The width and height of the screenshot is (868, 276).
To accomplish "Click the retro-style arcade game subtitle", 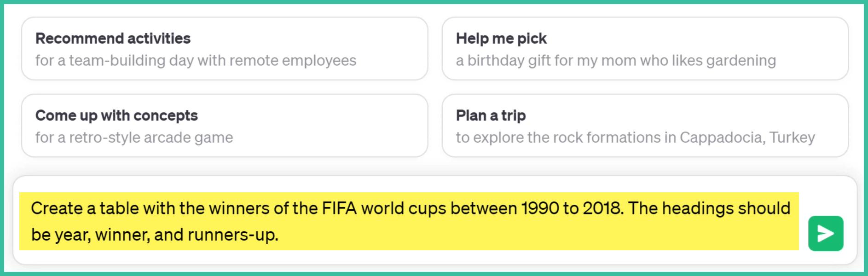I will click(134, 138).
